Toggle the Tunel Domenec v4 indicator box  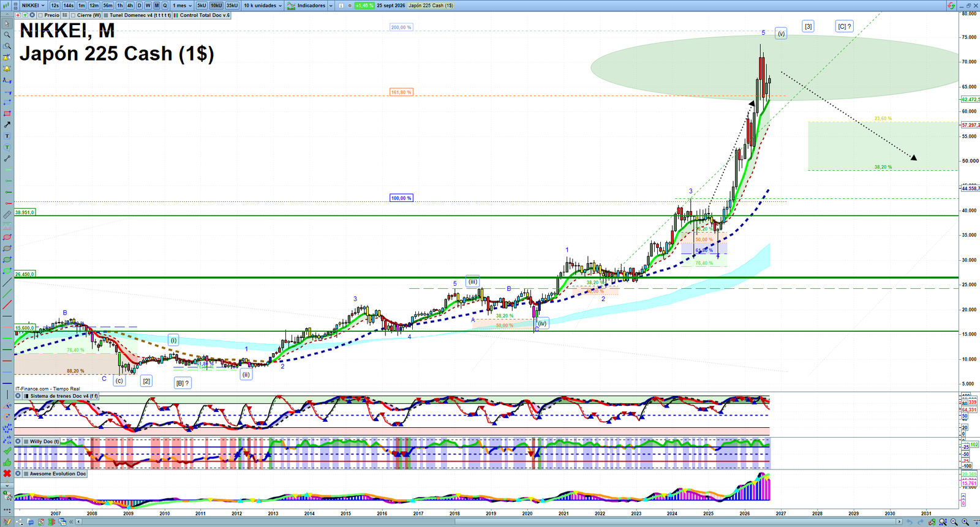pyautogui.click(x=106, y=15)
